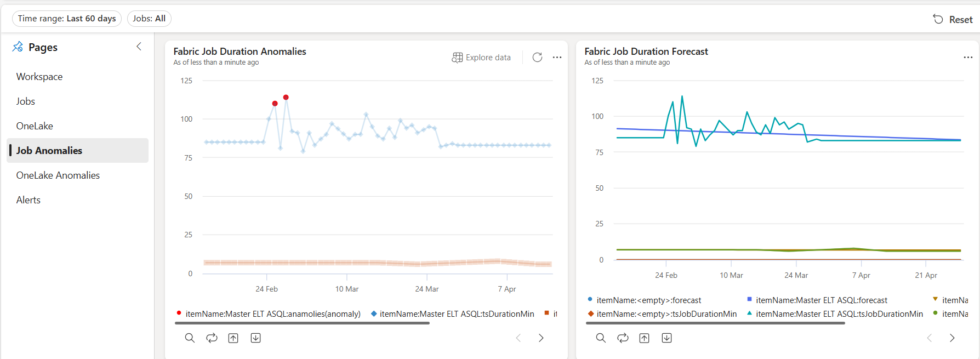Toggle the Master ELT ASQL anomalies legend series

point(272,314)
